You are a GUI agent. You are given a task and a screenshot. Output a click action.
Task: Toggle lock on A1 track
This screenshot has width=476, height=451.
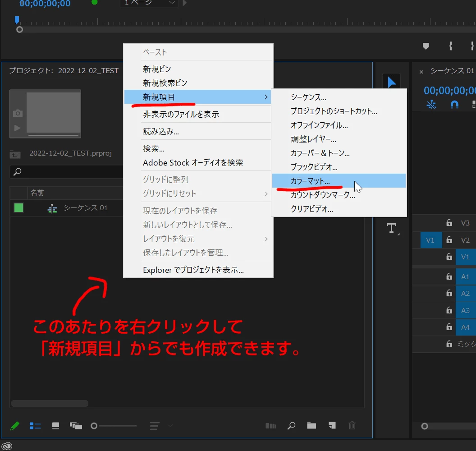click(449, 276)
